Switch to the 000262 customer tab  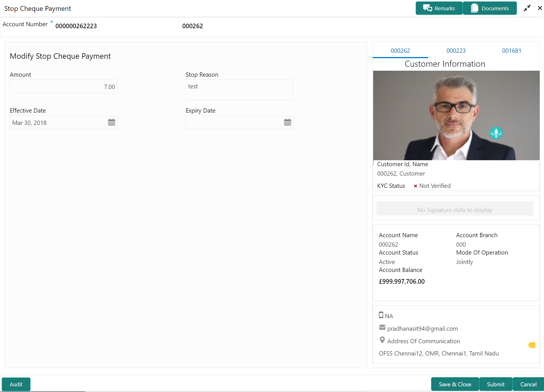tap(400, 51)
